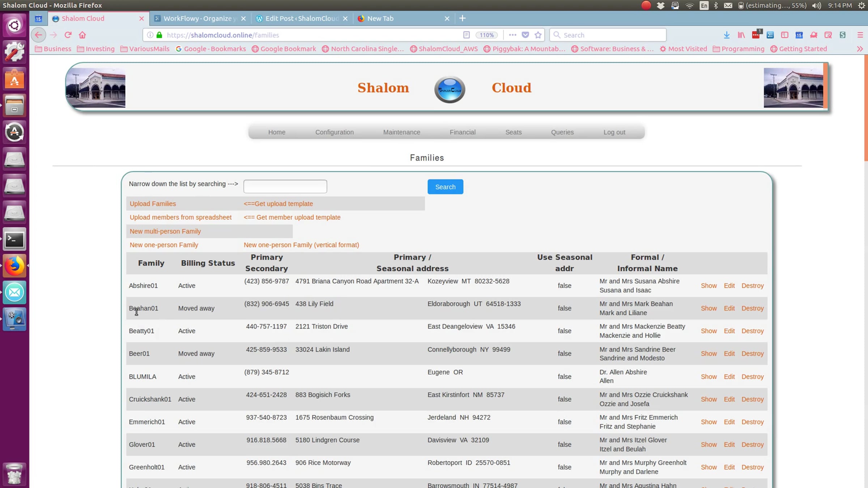Go back using Firefox back arrow

point(38,35)
